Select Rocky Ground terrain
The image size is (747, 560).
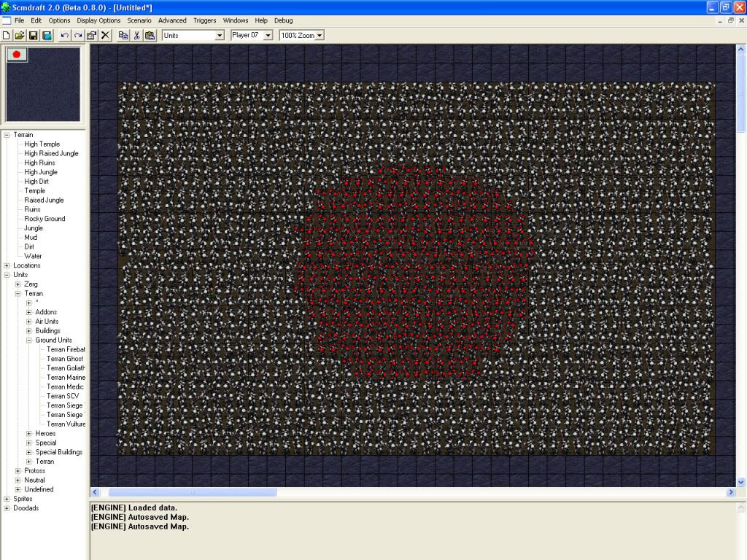pyautogui.click(x=44, y=219)
